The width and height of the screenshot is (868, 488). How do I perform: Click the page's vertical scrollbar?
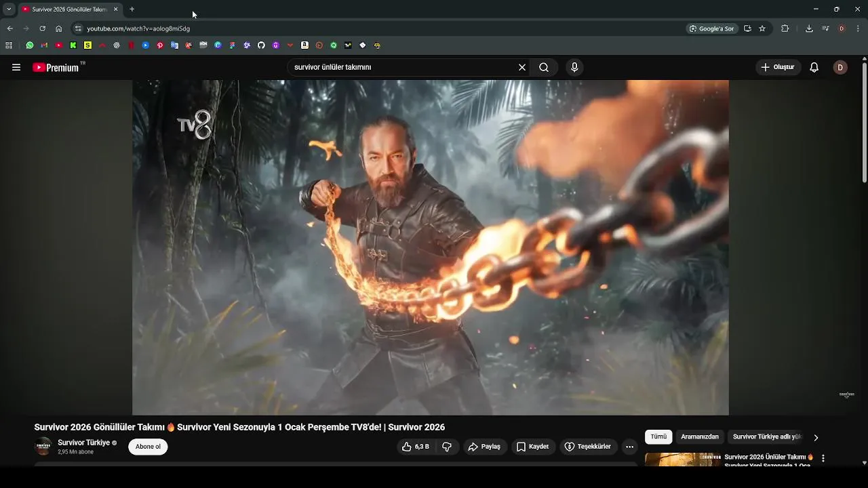(x=864, y=122)
